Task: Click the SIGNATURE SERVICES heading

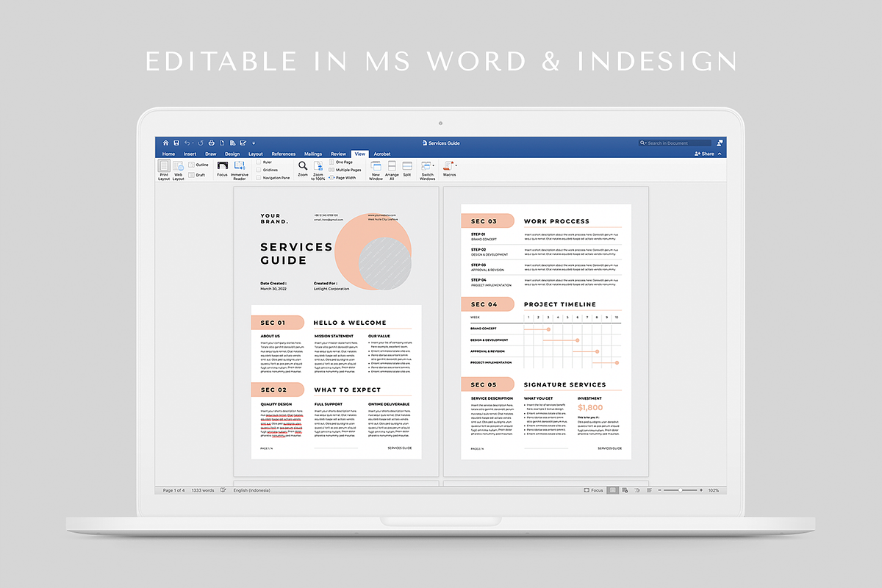Action: tap(565, 384)
